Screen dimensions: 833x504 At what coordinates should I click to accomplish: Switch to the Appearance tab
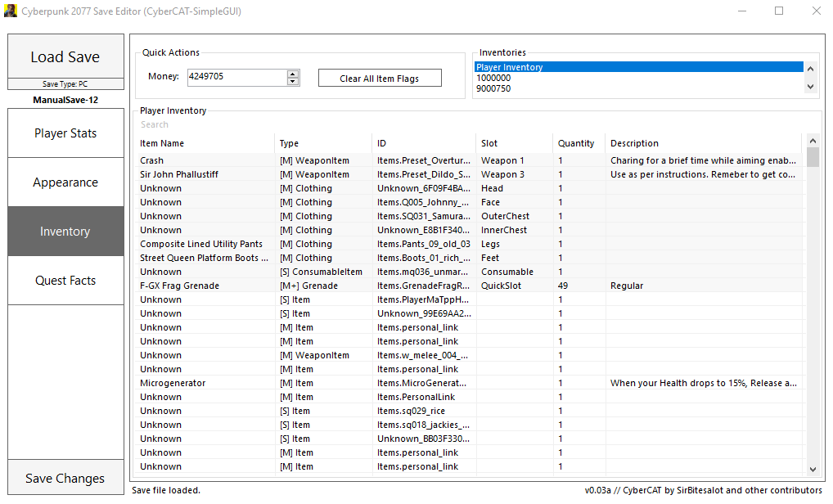(x=65, y=182)
